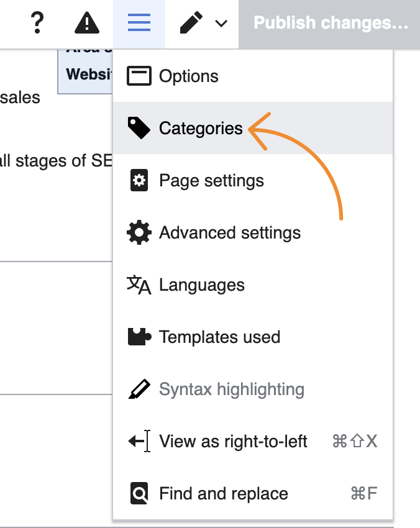Open the Categories menu entry
The height and width of the screenshot is (528, 420).
(201, 128)
